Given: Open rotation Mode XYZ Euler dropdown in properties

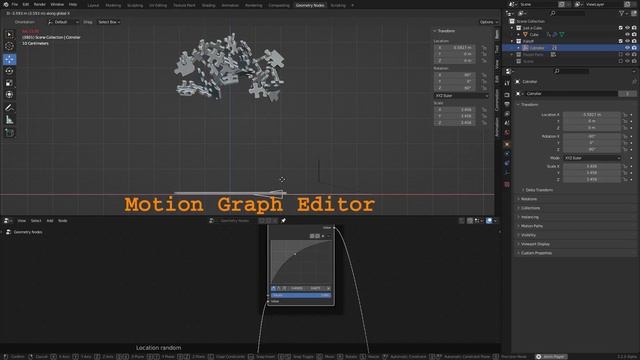Looking at the screenshot, I should pyautogui.click(x=592, y=158).
